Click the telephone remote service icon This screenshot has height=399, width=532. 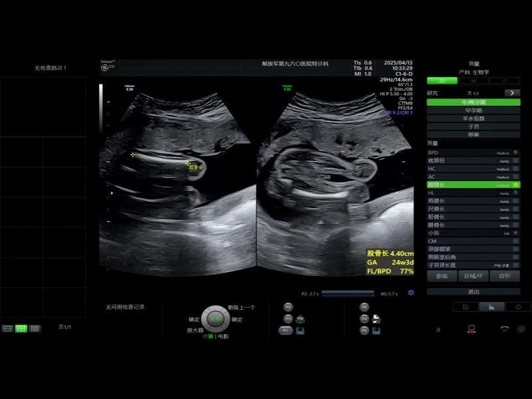click(x=505, y=329)
